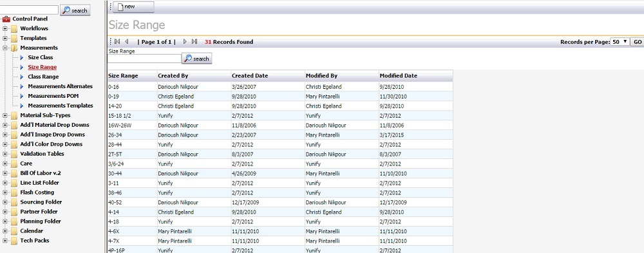Screen dimensions: 644x253
Task: Click the GO button
Action: pyautogui.click(x=638, y=42)
